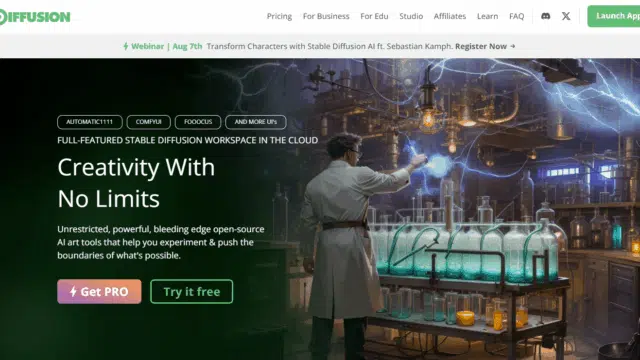Open the FAQ page
640x360 pixels.
(516, 16)
